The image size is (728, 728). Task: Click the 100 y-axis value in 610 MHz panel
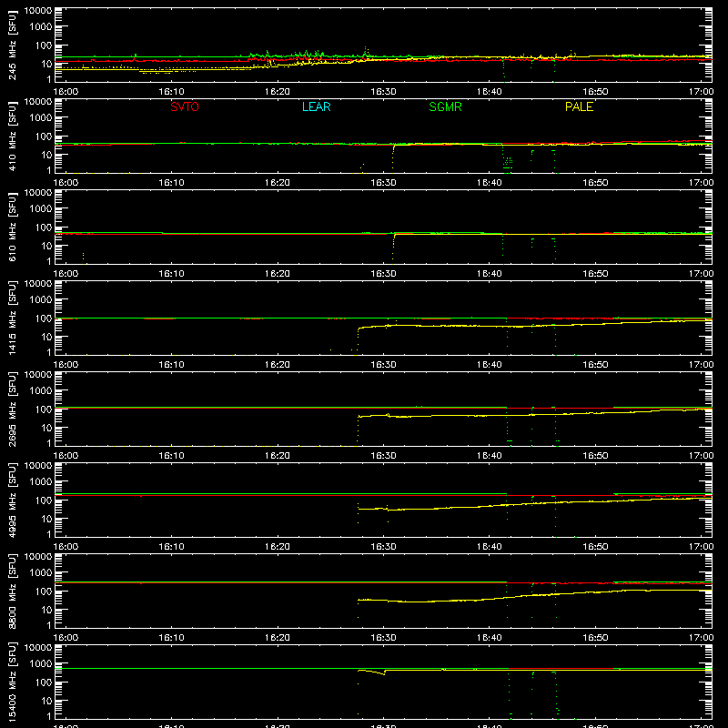pos(44,227)
